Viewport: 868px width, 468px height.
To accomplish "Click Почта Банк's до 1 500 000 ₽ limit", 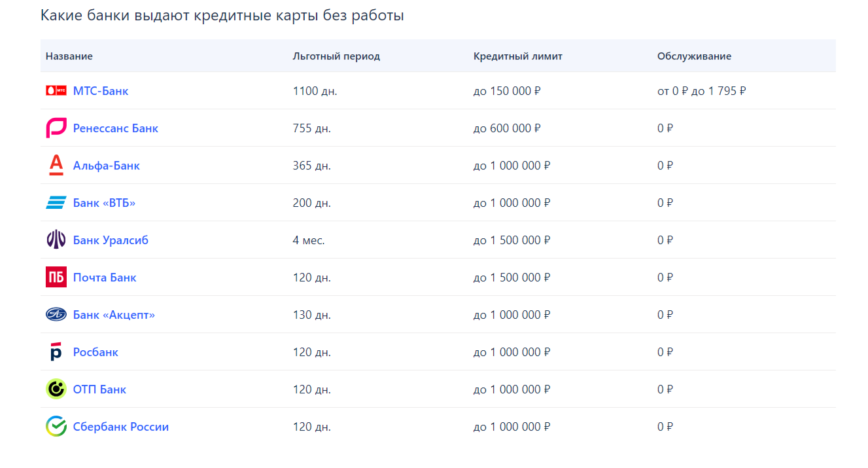I will [x=512, y=278].
